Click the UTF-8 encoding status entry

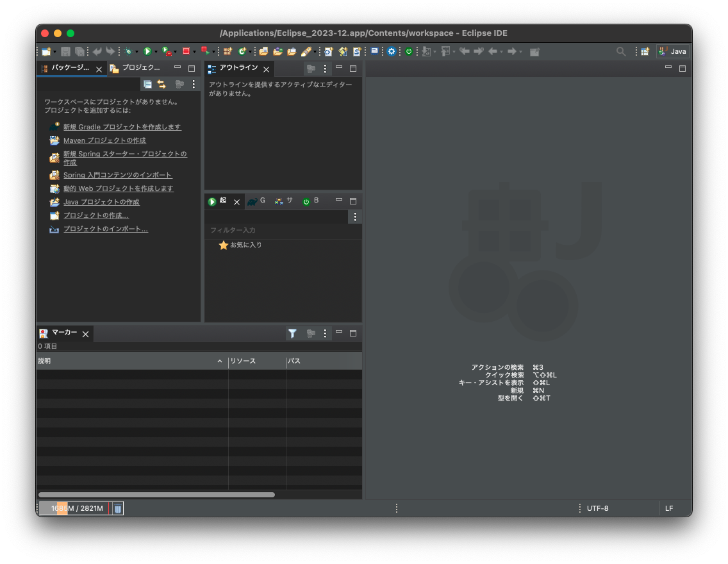[x=597, y=508]
